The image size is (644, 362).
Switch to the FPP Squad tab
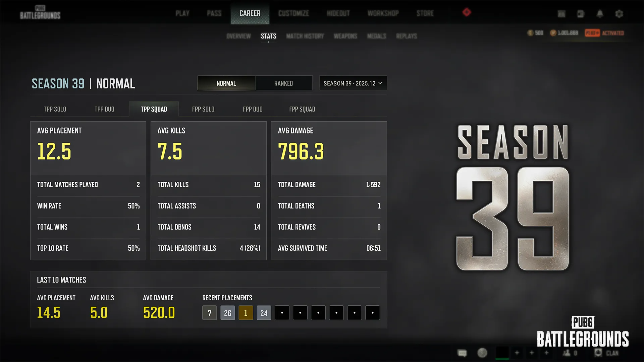(302, 109)
